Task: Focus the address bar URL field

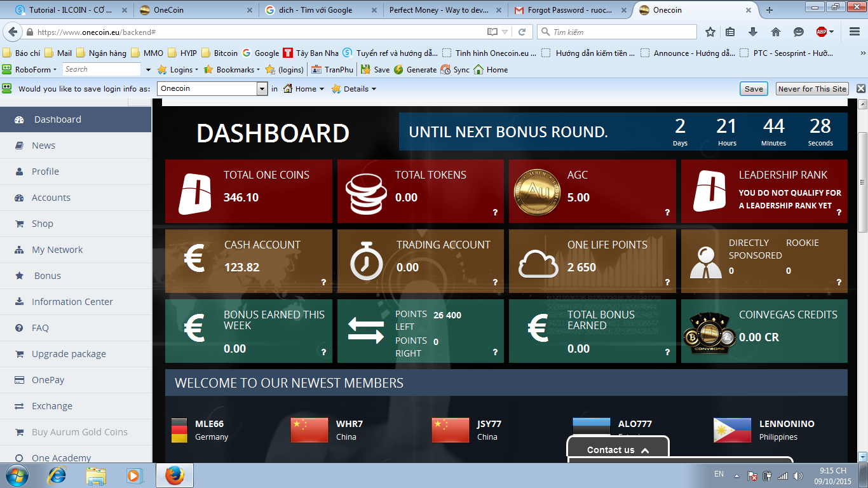Action: pos(261,32)
